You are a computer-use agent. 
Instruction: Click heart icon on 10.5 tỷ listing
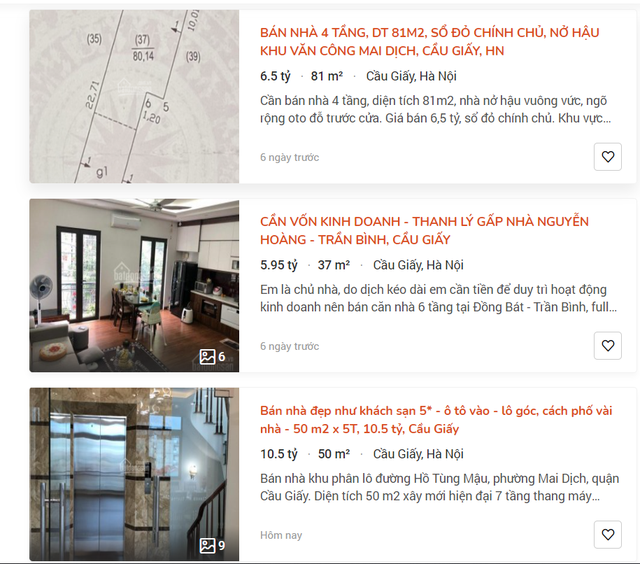coord(607,535)
